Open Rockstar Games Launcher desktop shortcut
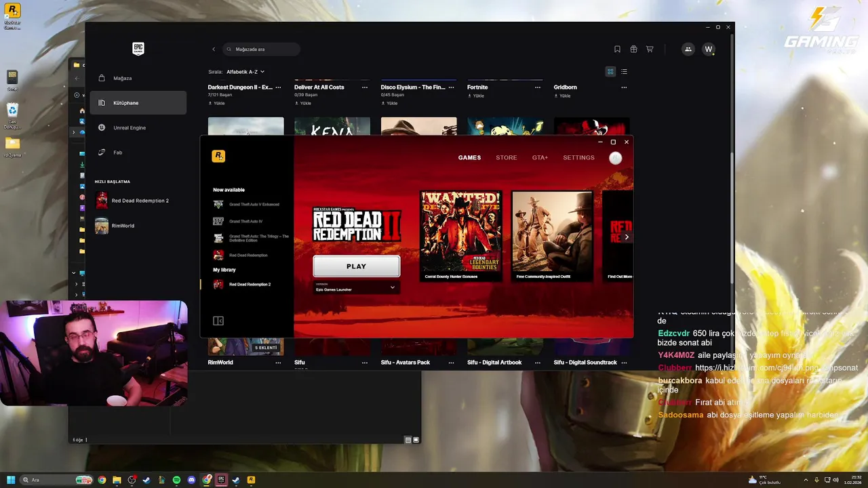The image size is (868, 488). coord(12,16)
